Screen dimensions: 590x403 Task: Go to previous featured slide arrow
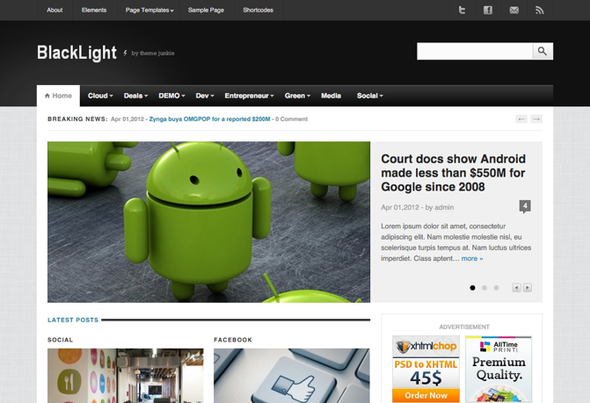516,288
